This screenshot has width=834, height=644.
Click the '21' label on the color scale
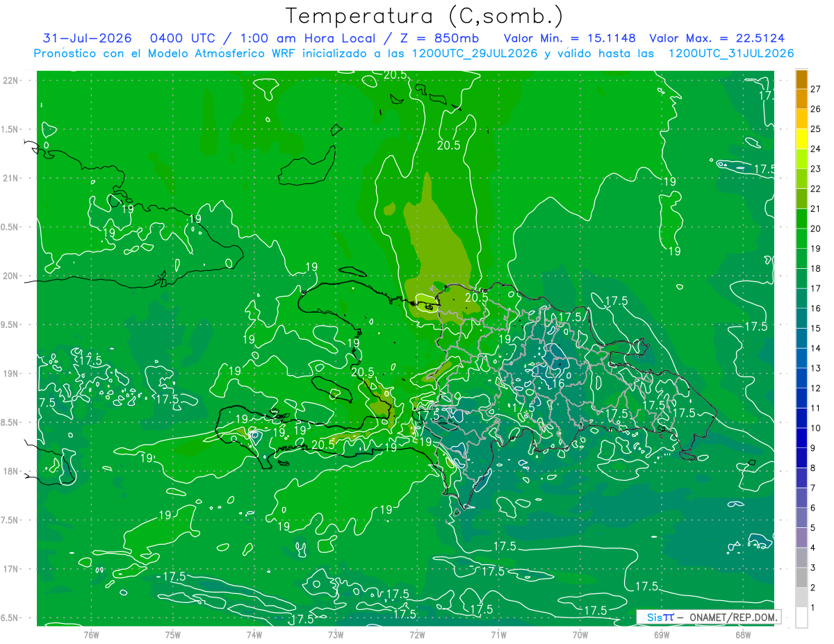[x=816, y=209]
